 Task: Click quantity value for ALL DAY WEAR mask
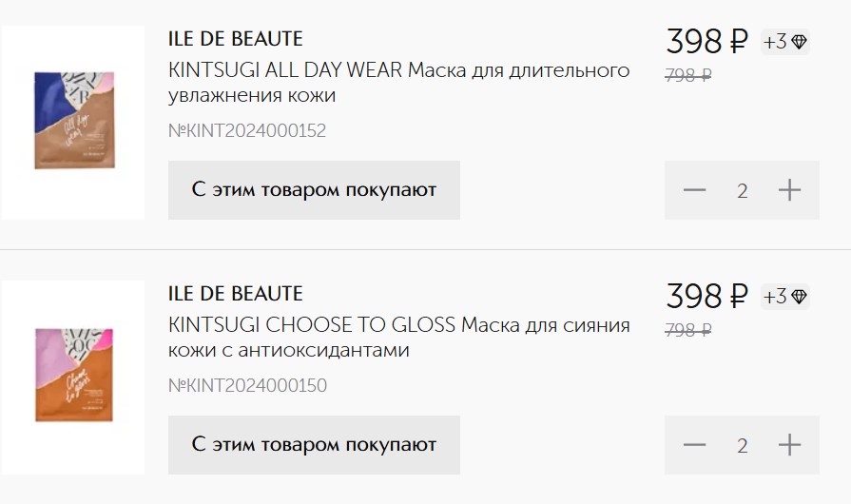pos(742,191)
